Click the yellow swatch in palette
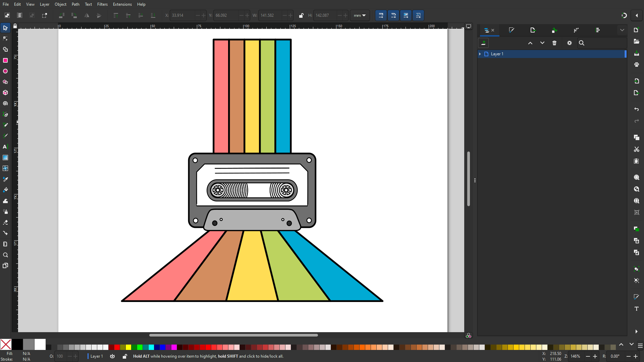644x362 pixels. coord(128,347)
